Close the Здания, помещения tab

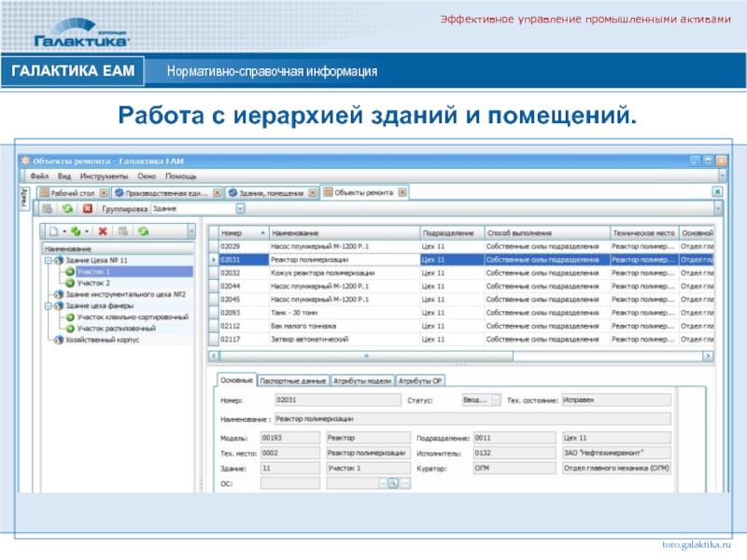pyautogui.click(x=312, y=193)
